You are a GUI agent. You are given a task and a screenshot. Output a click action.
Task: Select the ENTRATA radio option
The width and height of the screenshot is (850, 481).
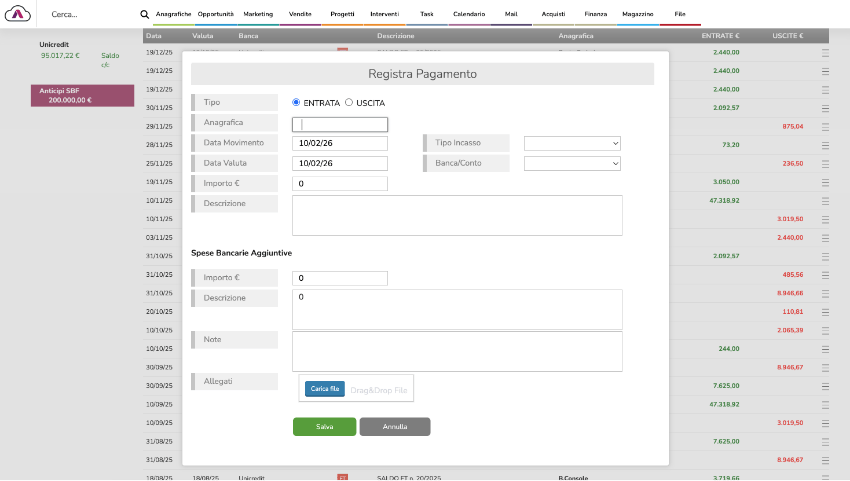(296, 103)
